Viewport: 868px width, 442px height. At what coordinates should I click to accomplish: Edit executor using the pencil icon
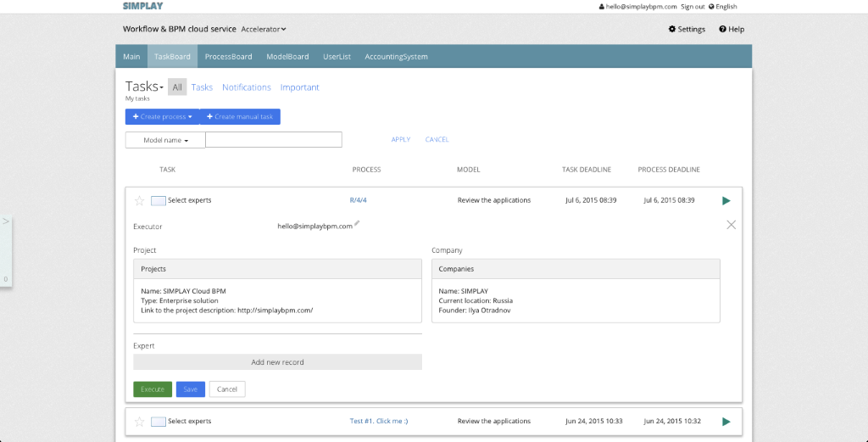point(357,223)
